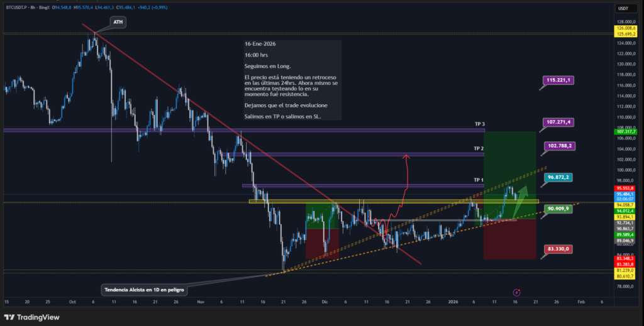Click the BTCUSDT.P symbol title
The image size is (644, 326).
point(18,8)
